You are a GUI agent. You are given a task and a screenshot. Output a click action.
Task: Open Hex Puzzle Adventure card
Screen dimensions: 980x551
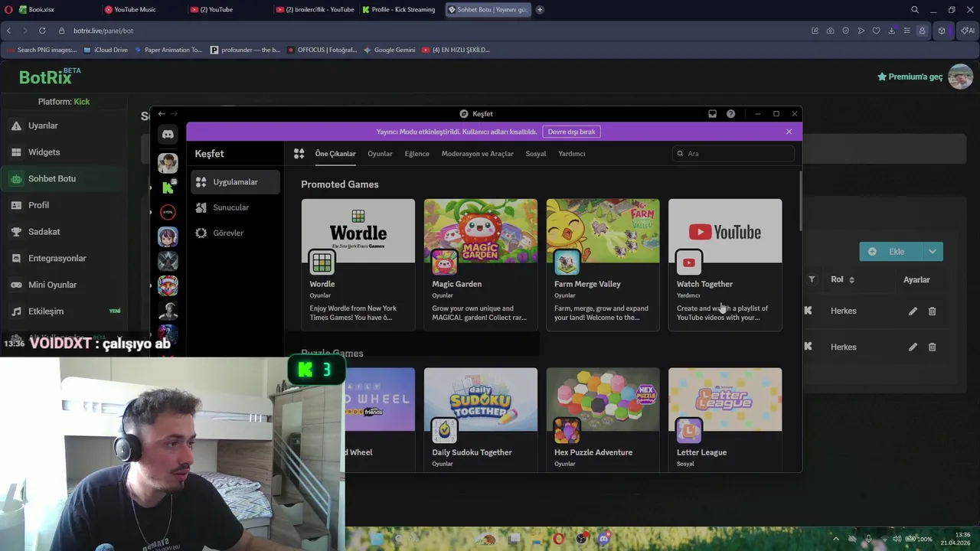click(x=603, y=419)
